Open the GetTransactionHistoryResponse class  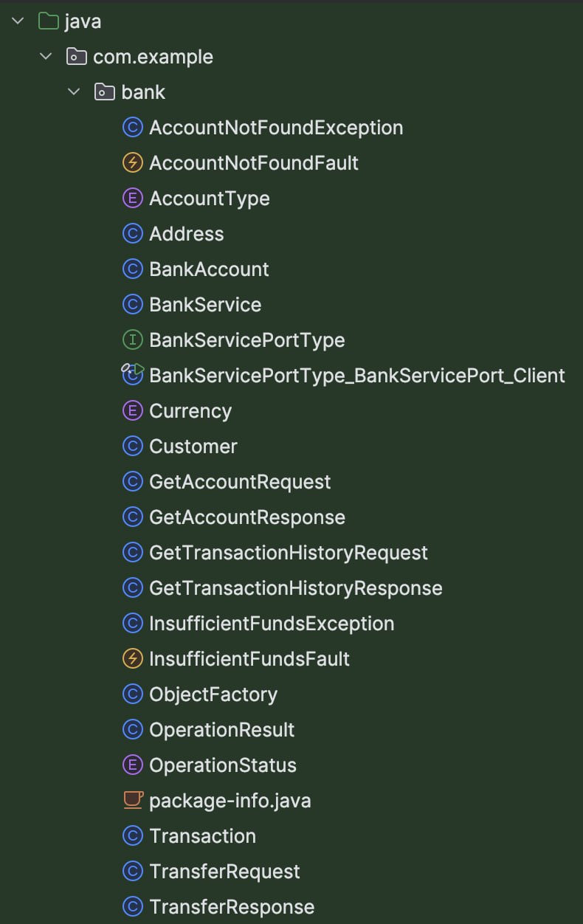tap(295, 588)
